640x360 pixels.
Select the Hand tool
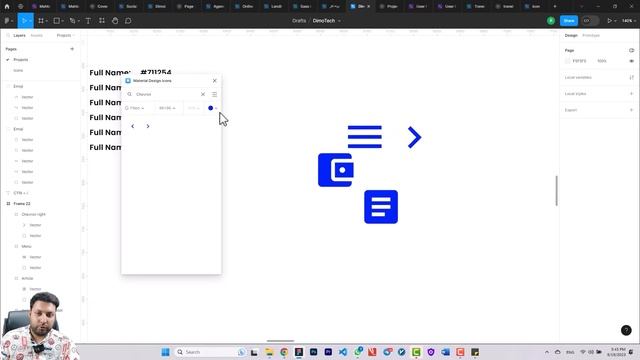pyautogui.click(x=115, y=20)
